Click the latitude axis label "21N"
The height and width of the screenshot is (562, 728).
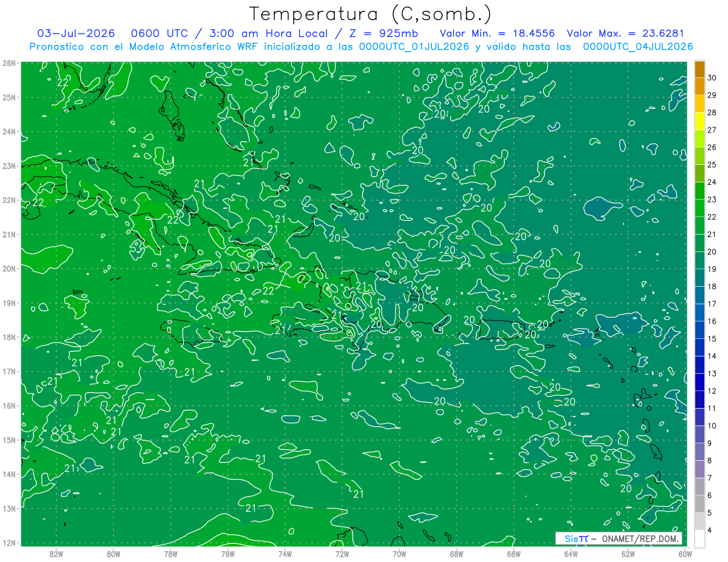pos(9,234)
